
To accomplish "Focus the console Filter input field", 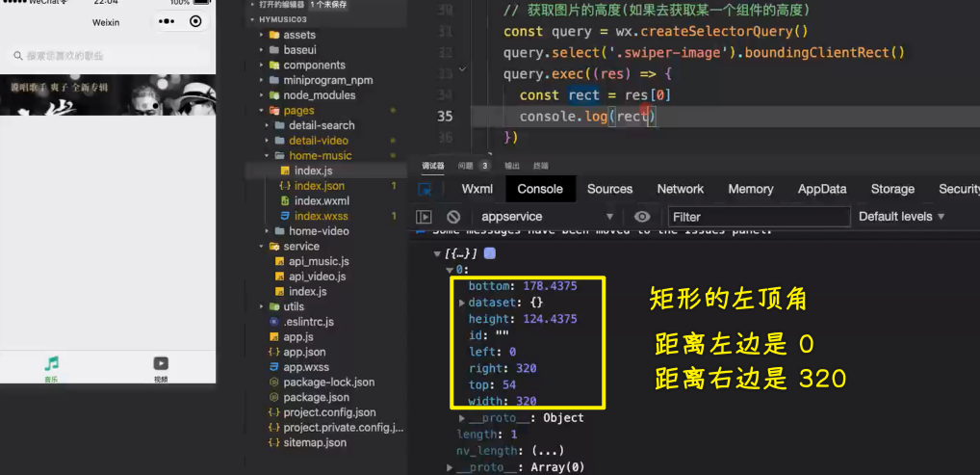I will click(x=759, y=217).
